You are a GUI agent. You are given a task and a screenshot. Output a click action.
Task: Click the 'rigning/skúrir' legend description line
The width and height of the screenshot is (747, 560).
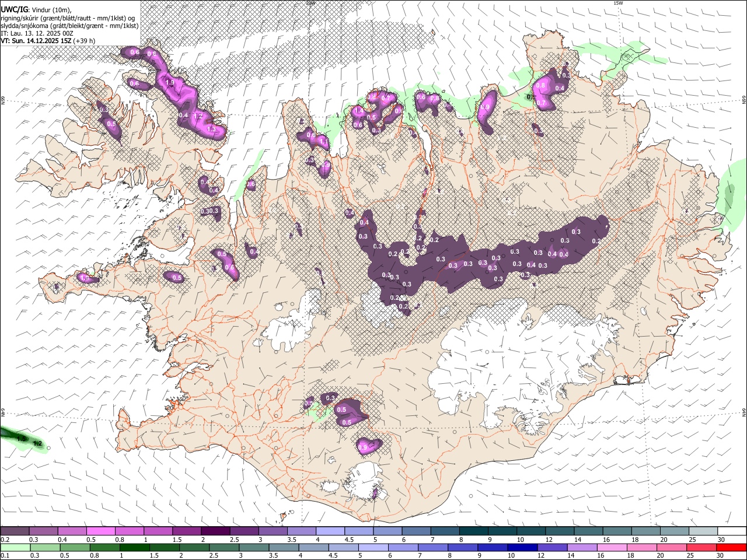[x=68, y=18]
